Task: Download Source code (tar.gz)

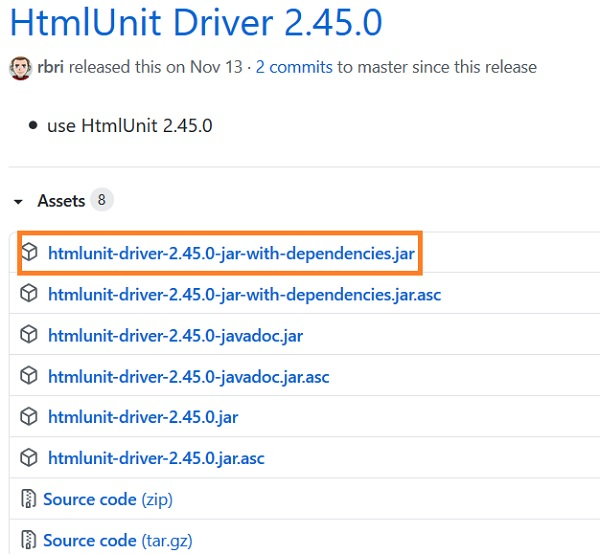Action: [118, 541]
